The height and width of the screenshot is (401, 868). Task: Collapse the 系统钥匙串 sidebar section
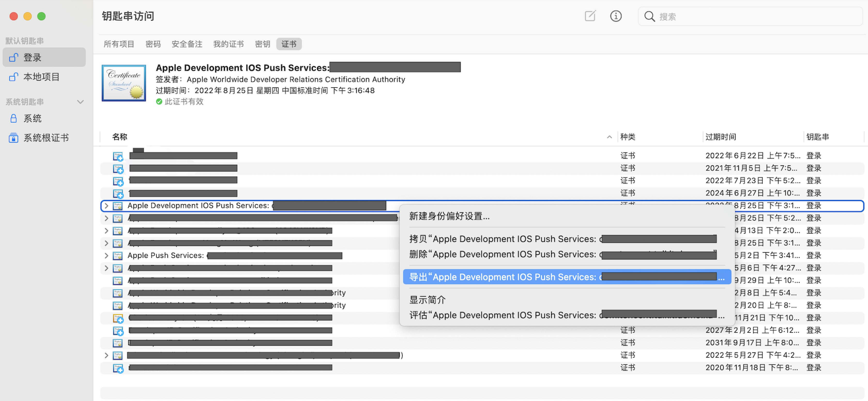[80, 102]
